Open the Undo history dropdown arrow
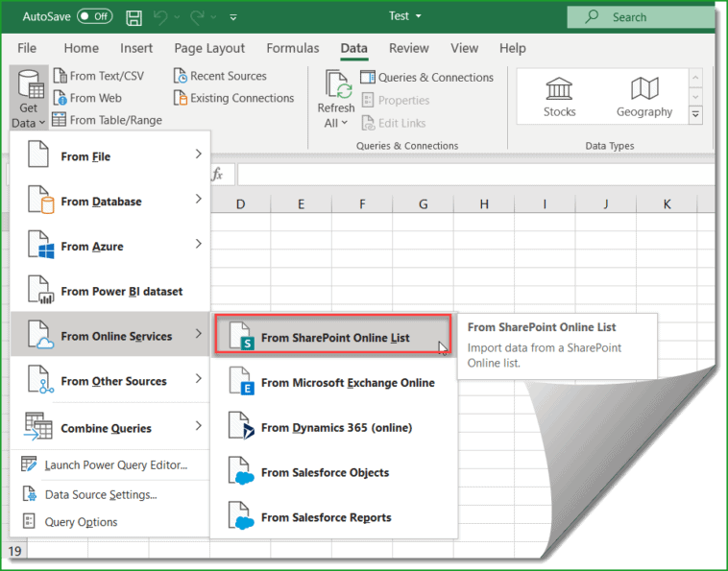The height and width of the screenshot is (571, 728). point(177,17)
